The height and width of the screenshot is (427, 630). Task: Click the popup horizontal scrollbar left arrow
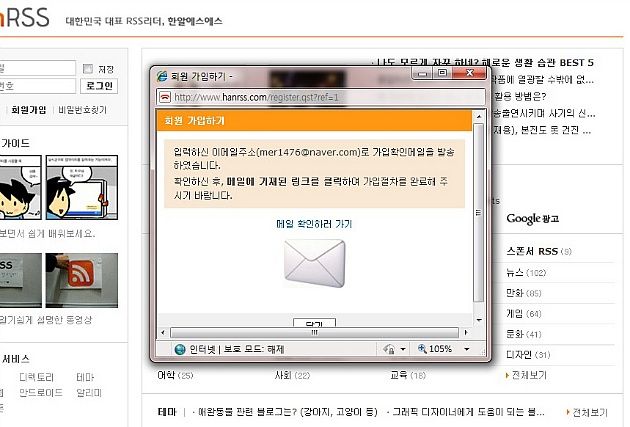(x=163, y=333)
